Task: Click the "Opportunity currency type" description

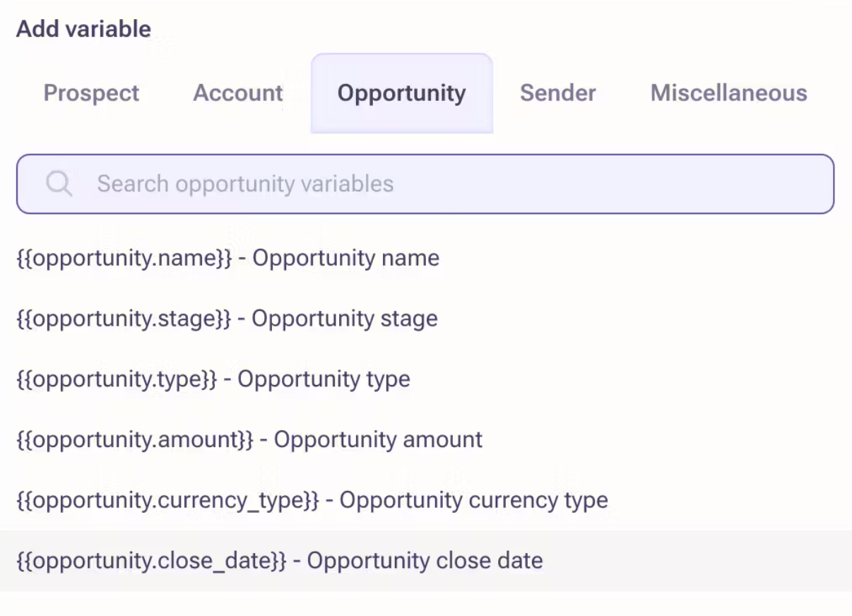Action: pos(473,501)
